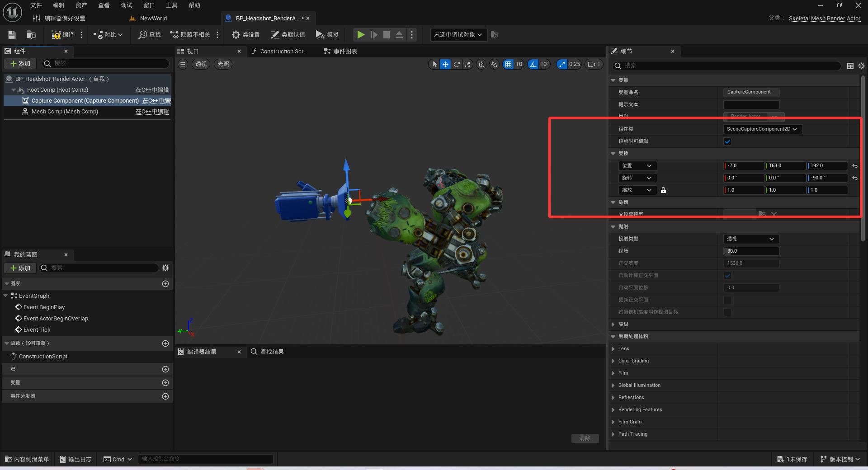
Task: Select the translate move tool icon
Action: [445, 64]
